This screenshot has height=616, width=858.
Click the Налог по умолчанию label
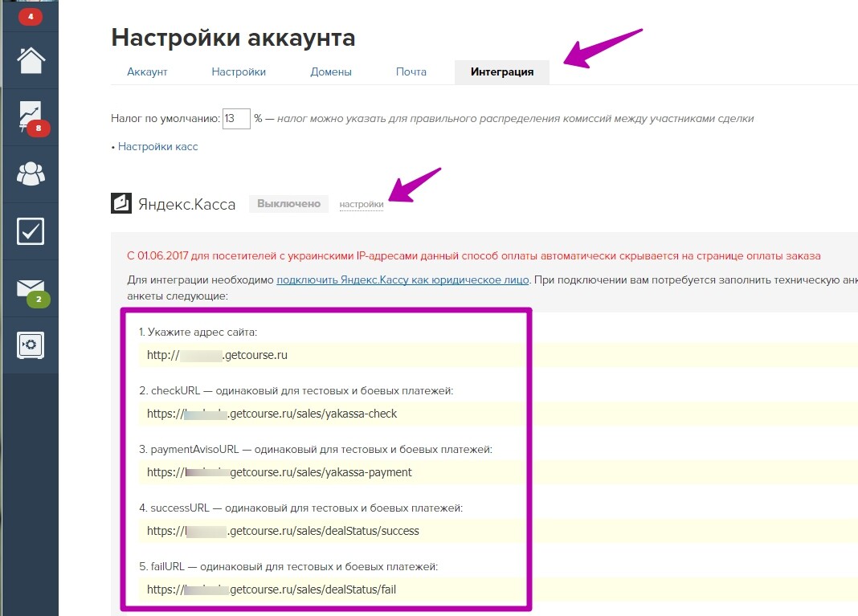(165, 119)
